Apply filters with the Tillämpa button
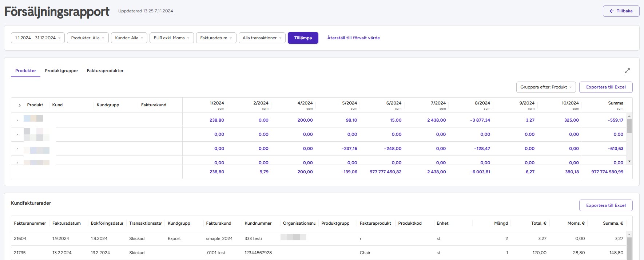 click(303, 38)
